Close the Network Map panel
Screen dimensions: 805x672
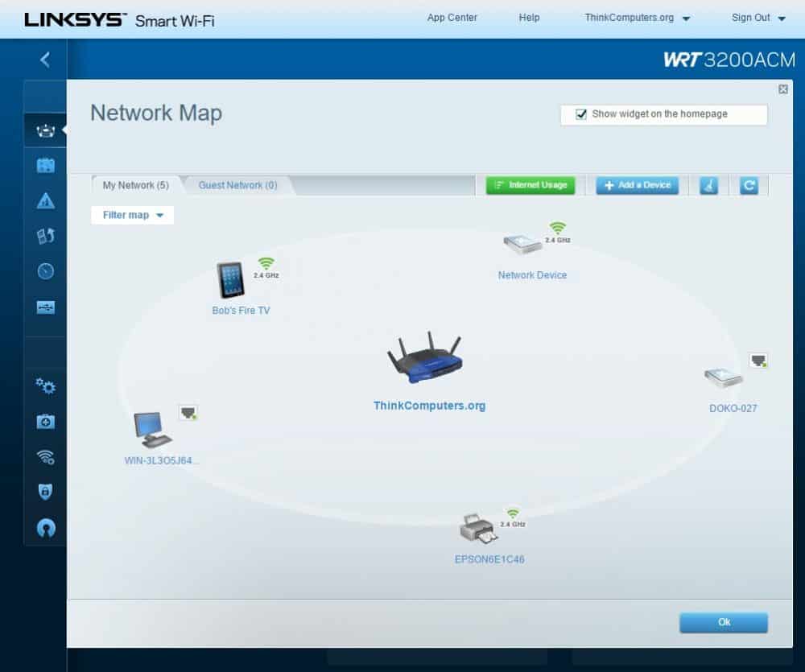click(x=783, y=89)
